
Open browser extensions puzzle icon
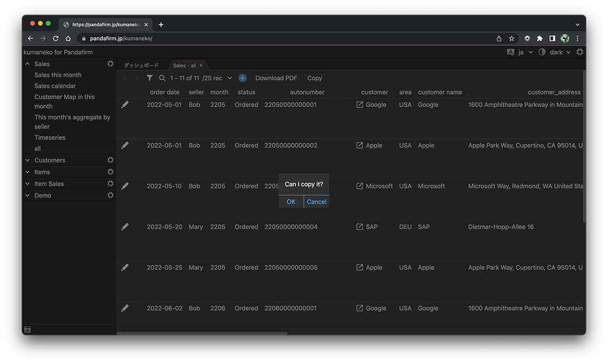539,38
